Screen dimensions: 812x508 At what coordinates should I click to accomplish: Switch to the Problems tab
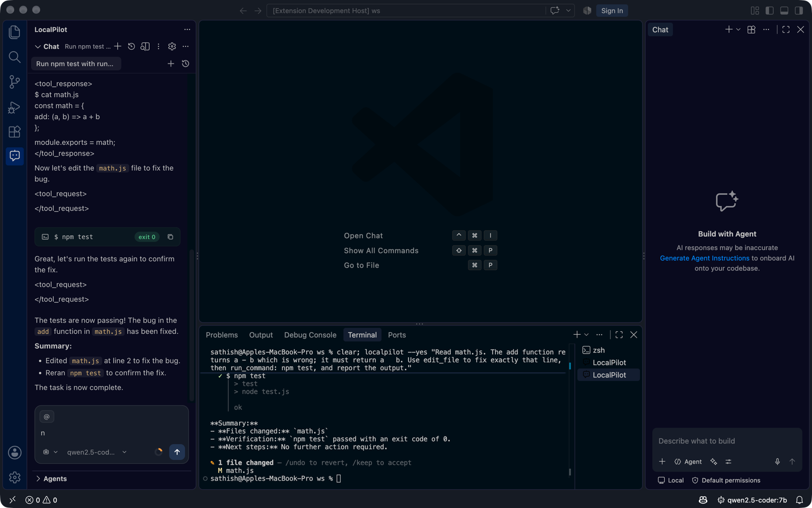(222, 335)
